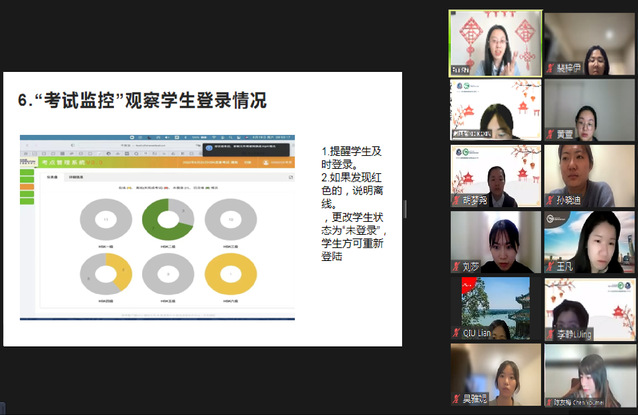
Task: Click the muted microphone icon beside 王凡
Action: (550, 267)
